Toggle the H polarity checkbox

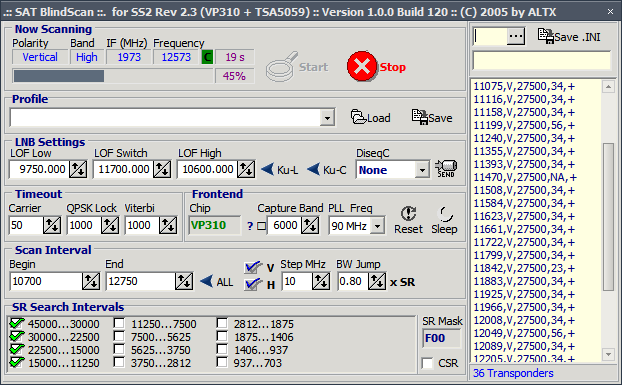click(x=253, y=284)
